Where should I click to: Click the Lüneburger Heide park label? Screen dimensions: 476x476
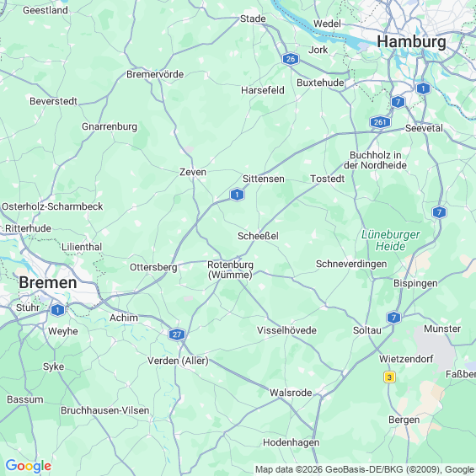(x=391, y=240)
